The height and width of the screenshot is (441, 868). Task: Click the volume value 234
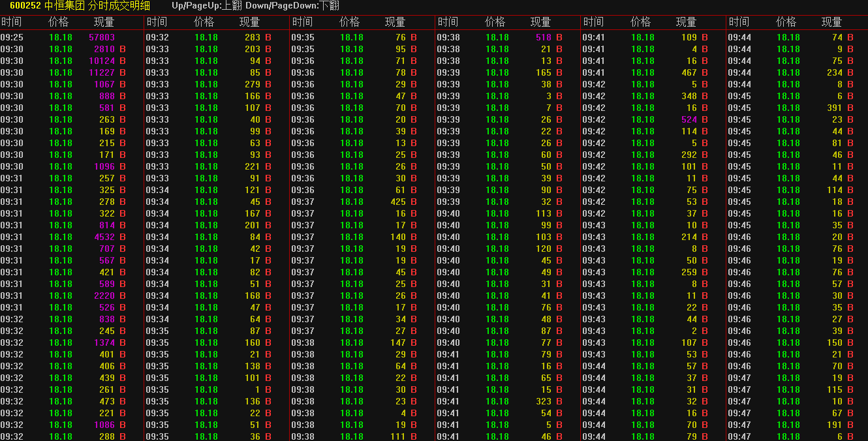(x=835, y=72)
